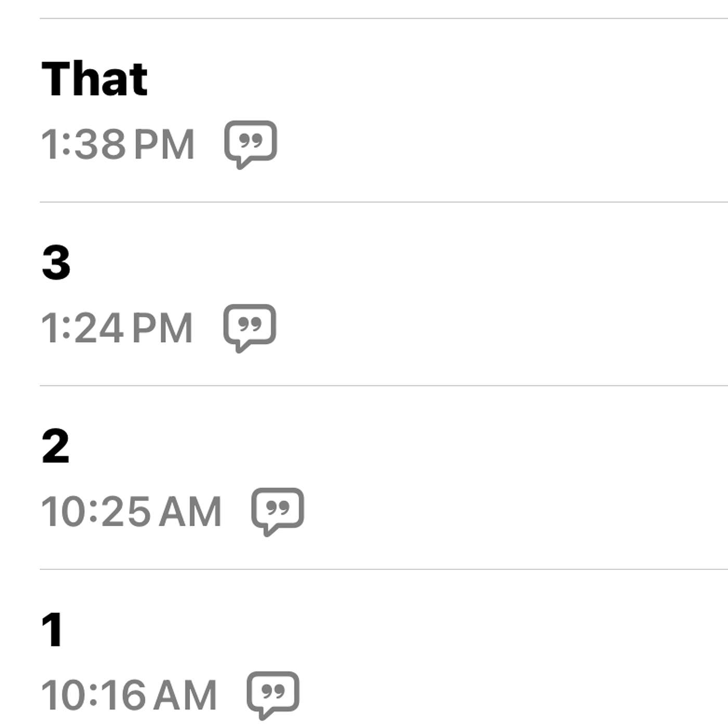Image resolution: width=728 pixels, height=728 pixels.
Task: Open transcript icon beside 1:24 PM
Action: tap(250, 328)
